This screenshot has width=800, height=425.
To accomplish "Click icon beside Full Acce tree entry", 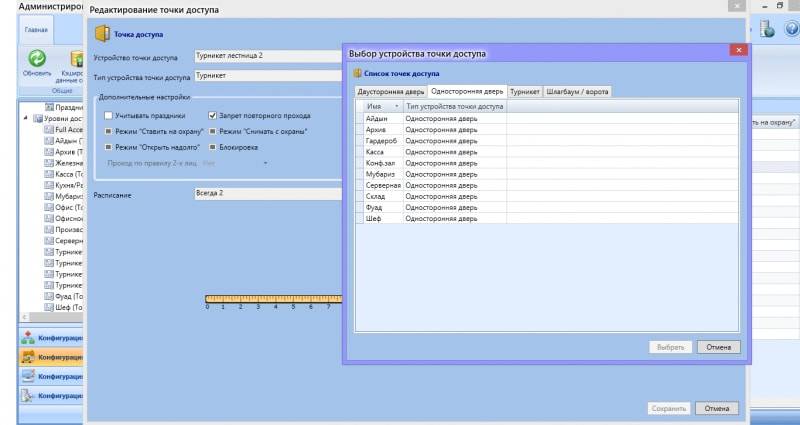I will pos(49,130).
